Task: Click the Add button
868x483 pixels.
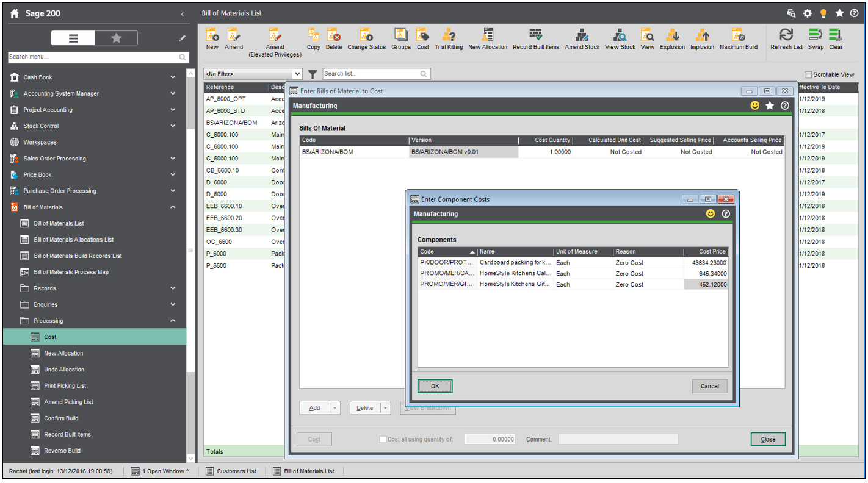Action: [314, 408]
